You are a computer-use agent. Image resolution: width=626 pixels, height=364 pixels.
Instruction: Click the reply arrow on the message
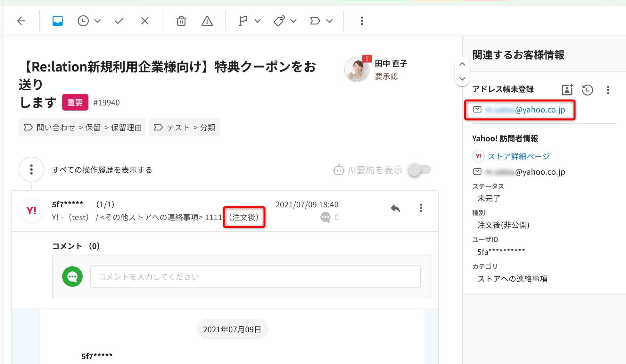pos(395,209)
